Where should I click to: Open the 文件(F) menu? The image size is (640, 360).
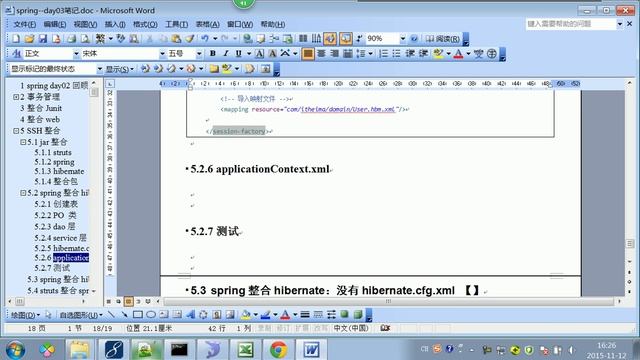coord(24,24)
